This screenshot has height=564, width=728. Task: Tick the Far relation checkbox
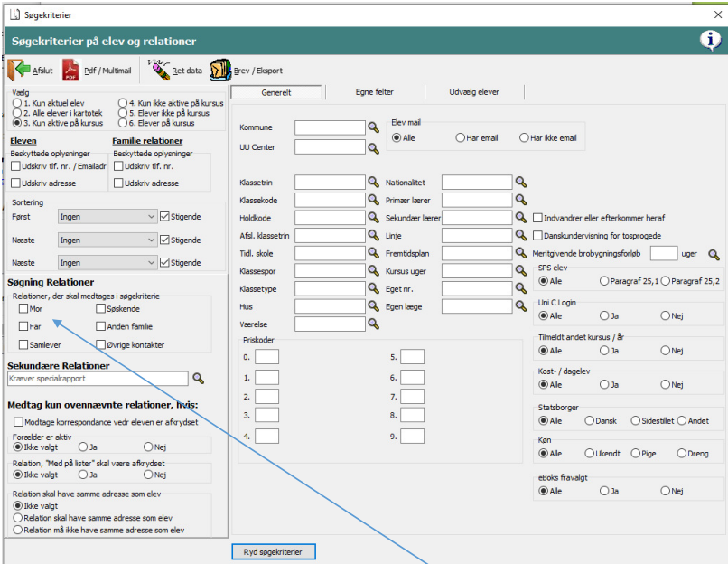23,326
